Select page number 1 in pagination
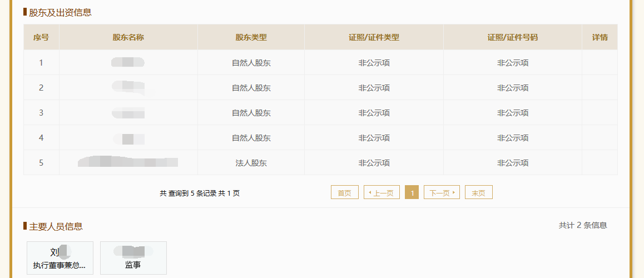Viewport: 644px width, 278px height. (412, 192)
